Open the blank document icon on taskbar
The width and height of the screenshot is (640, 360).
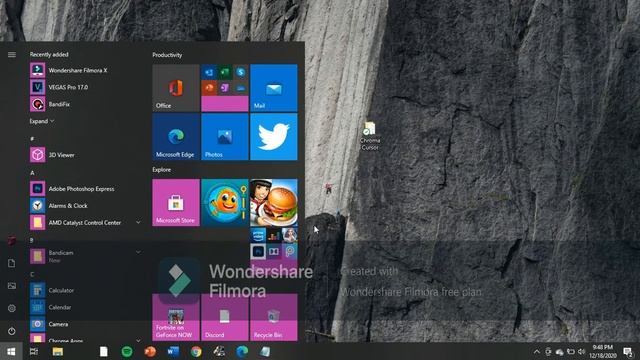(104, 351)
